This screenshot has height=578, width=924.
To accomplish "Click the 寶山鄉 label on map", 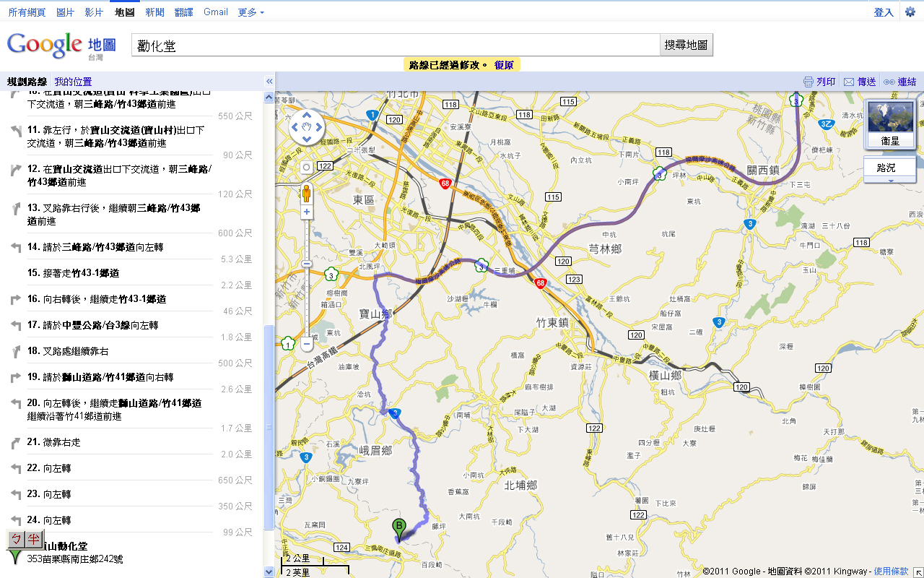I will [x=375, y=314].
